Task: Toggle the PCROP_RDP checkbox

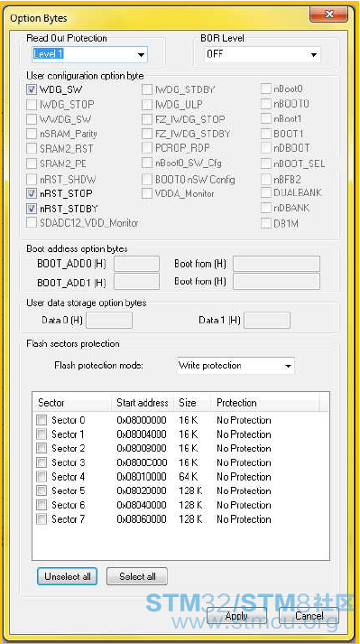Action: [147, 147]
